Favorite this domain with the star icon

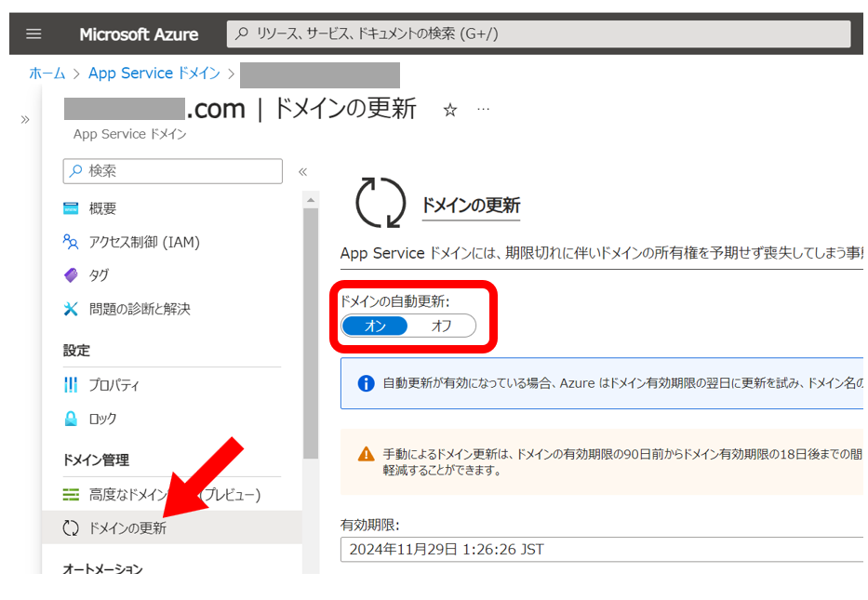click(450, 110)
